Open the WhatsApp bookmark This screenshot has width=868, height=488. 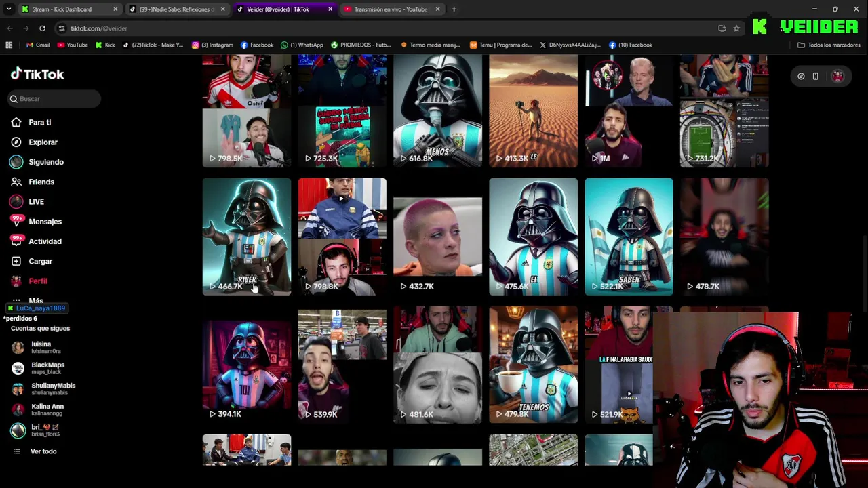302,45
